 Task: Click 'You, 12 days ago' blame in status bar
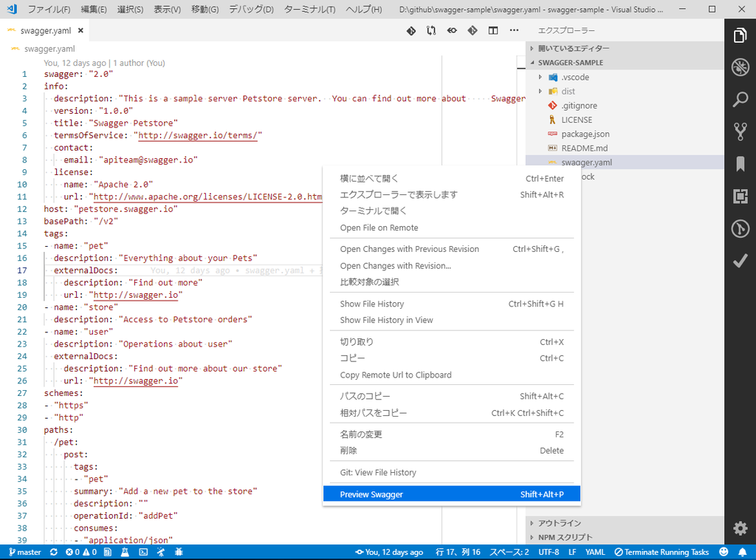pyautogui.click(x=389, y=552)
